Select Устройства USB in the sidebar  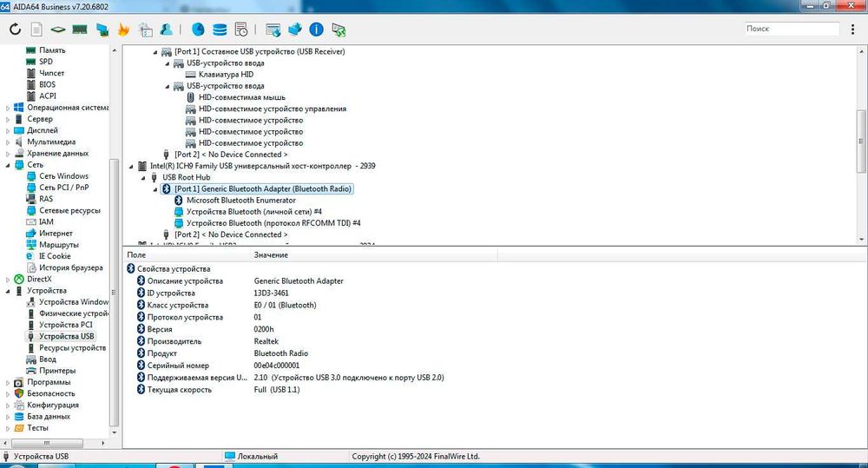[67, 336]
